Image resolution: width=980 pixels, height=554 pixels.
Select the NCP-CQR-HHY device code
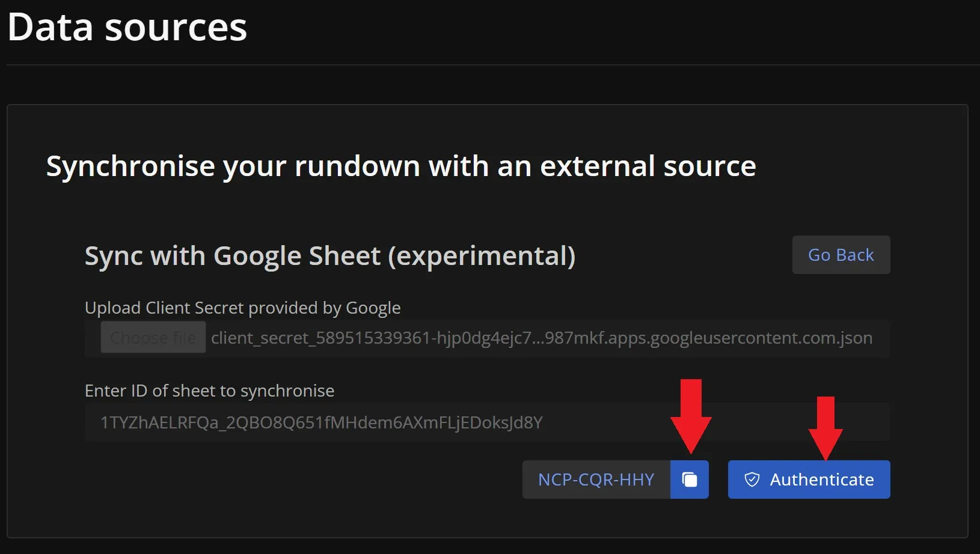[596, 479]
